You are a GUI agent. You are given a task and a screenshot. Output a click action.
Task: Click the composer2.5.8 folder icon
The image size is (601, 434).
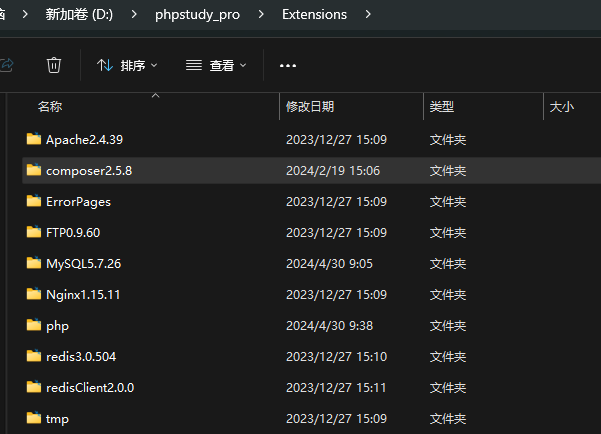tap(34, 170)
